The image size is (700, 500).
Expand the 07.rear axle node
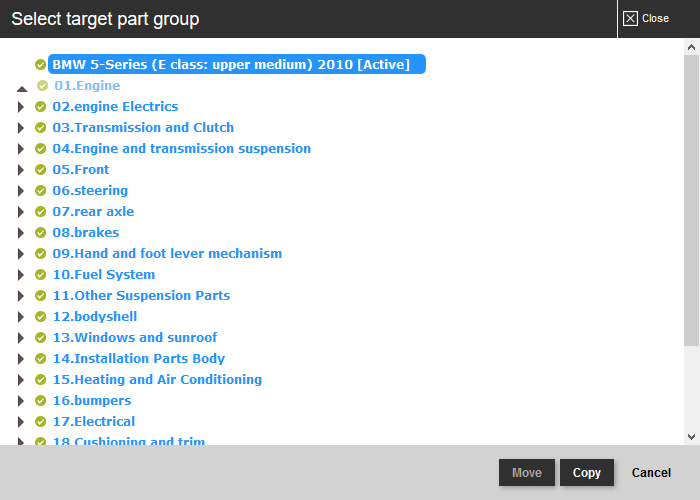(x=21, y=212)
